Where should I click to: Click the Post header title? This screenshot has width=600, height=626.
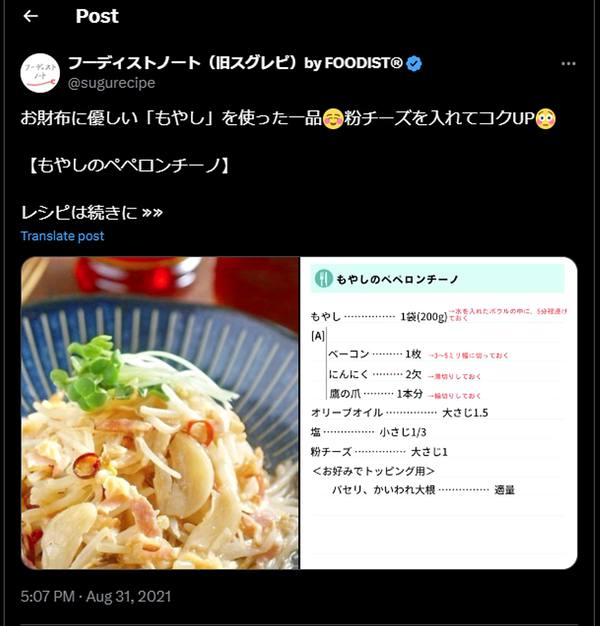pyautogui.click(x=97, y=16)
